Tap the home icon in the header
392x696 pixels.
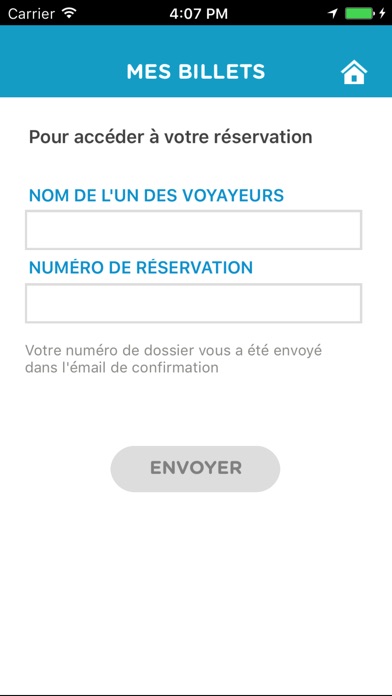click(354, 72)
